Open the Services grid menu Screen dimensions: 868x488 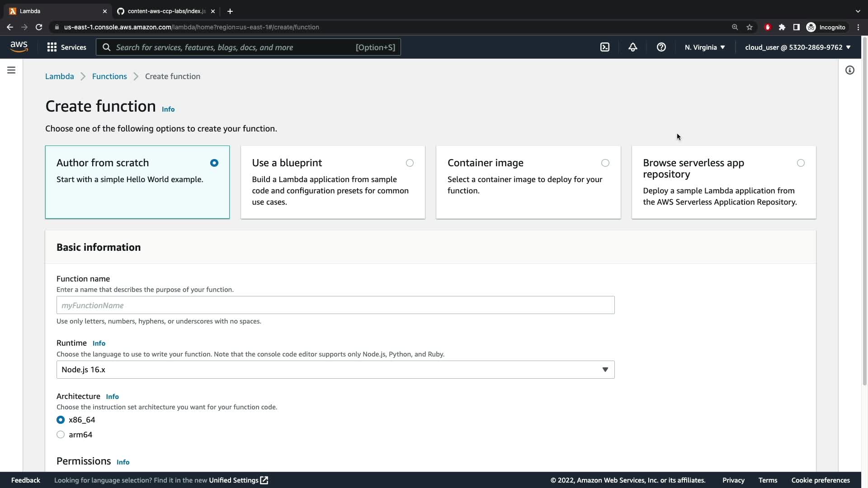tap(66, 47)
